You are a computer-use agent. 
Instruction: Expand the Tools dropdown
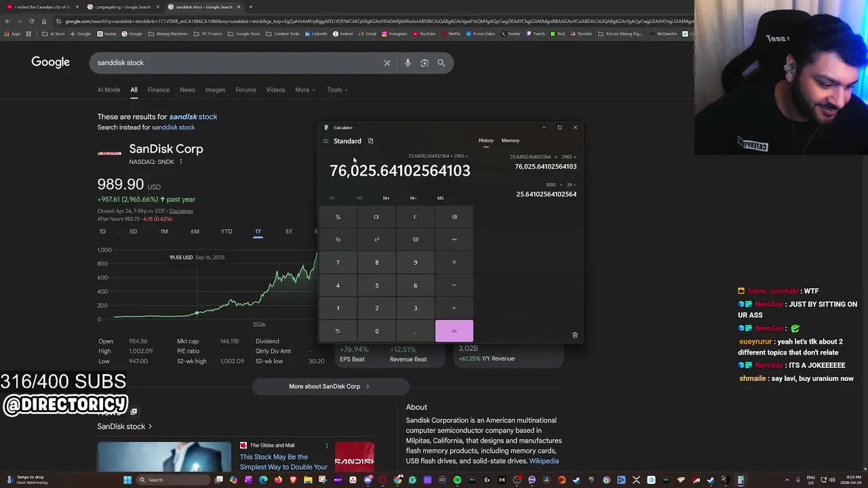click(x=337, y=89)
